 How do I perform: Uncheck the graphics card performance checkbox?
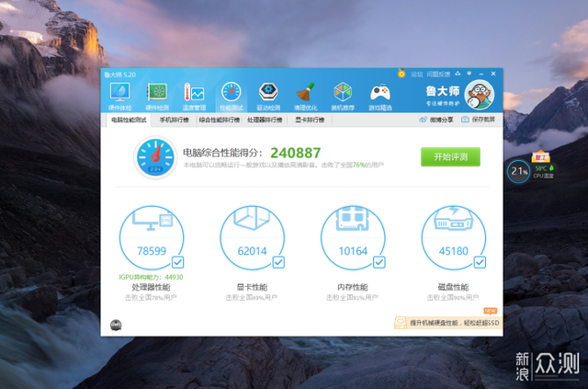coord(278,262)
